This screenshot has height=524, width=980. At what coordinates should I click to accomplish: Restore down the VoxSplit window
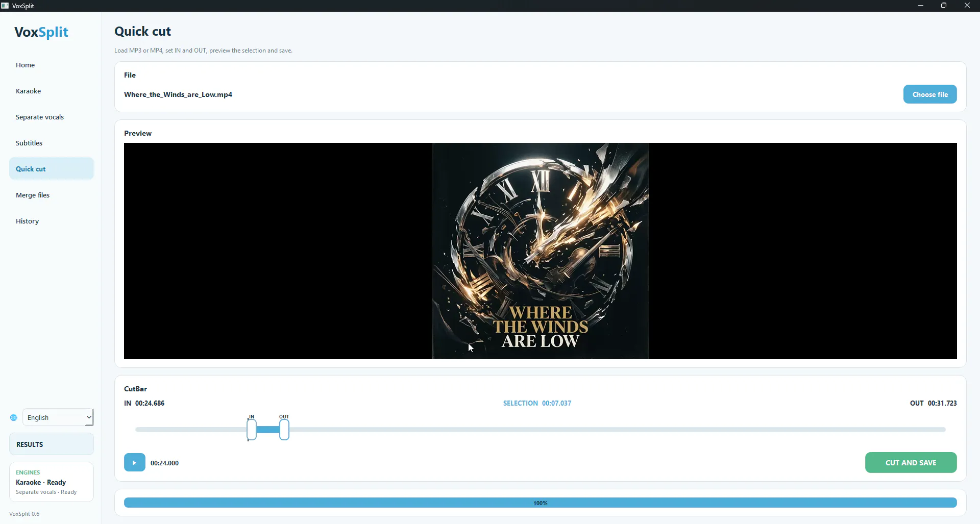944,6
